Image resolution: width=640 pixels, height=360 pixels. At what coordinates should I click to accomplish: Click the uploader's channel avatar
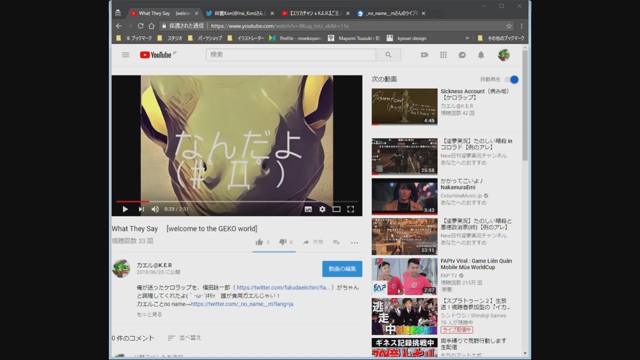[x=121, y=268]
